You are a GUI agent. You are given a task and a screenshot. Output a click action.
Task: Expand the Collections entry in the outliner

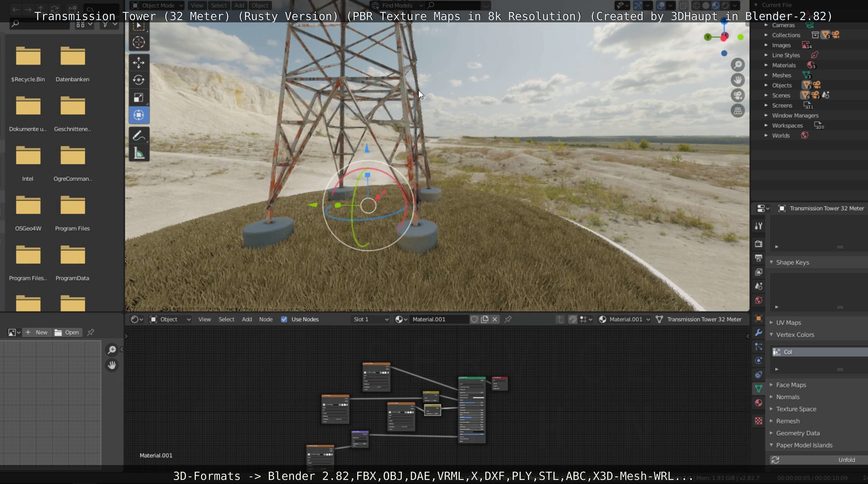click(766, 35)
